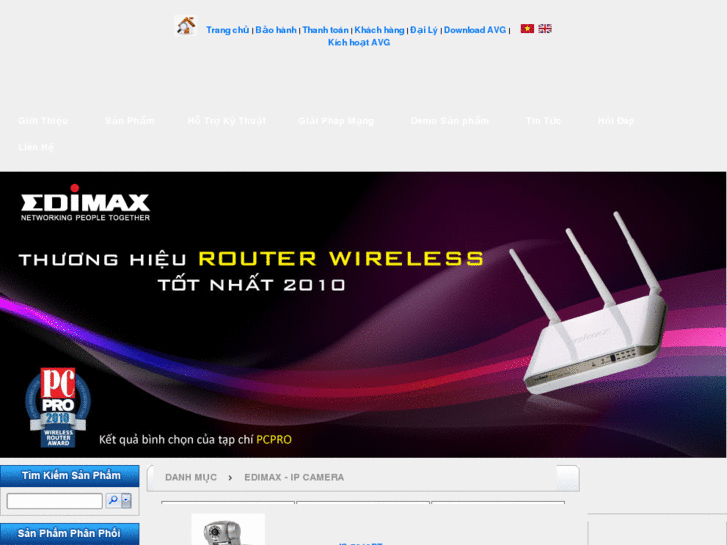Open the Bảo hành link
This screenshot has width=727, height=545.
pyautogui.click(x=276, y=30)
